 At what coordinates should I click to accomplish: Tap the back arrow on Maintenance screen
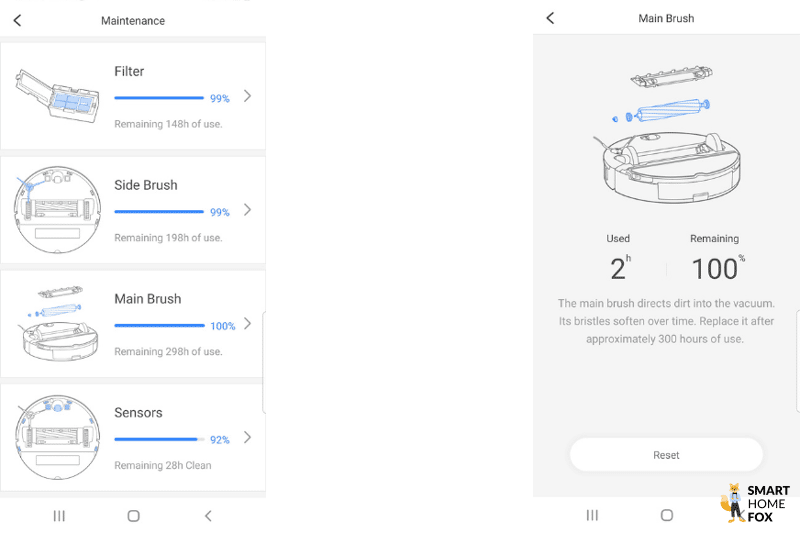point(17,20)
